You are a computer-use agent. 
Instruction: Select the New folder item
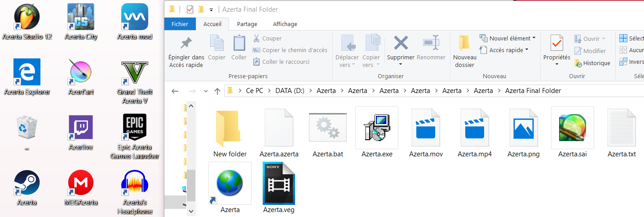coord(230,133)
